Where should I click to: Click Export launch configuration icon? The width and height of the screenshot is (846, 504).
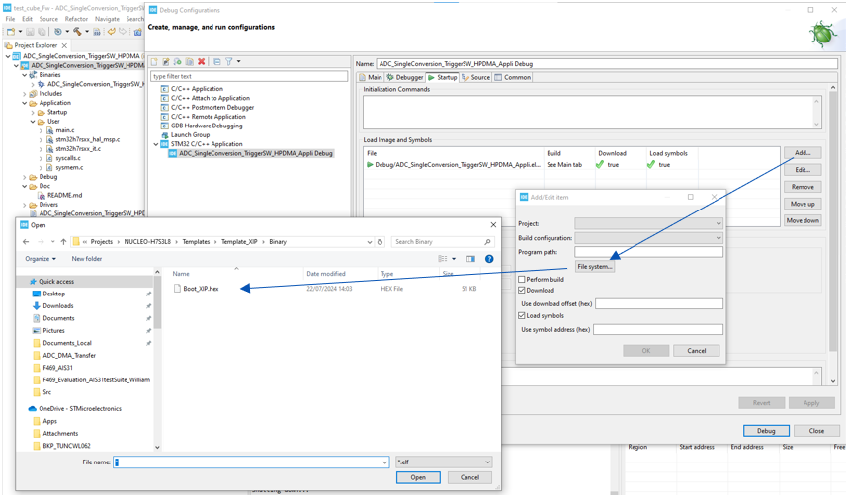tap(178, 62)
